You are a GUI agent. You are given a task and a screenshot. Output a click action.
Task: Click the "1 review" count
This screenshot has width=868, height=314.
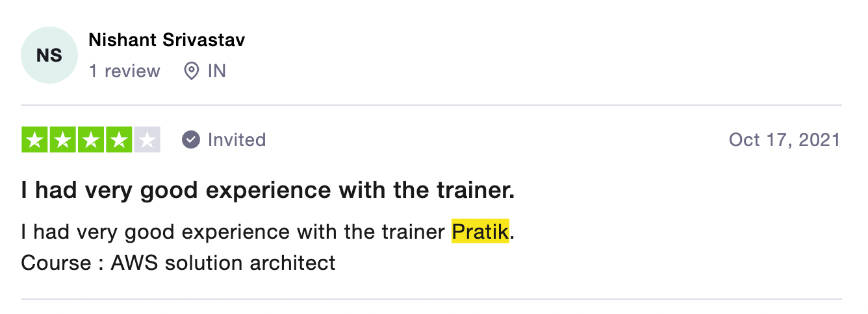click(x=124, y=71)
